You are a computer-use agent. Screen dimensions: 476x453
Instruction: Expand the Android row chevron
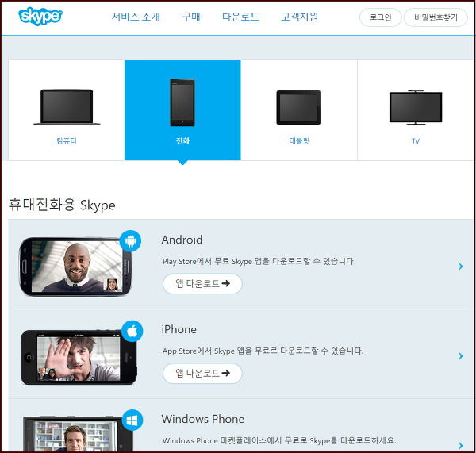461,267
